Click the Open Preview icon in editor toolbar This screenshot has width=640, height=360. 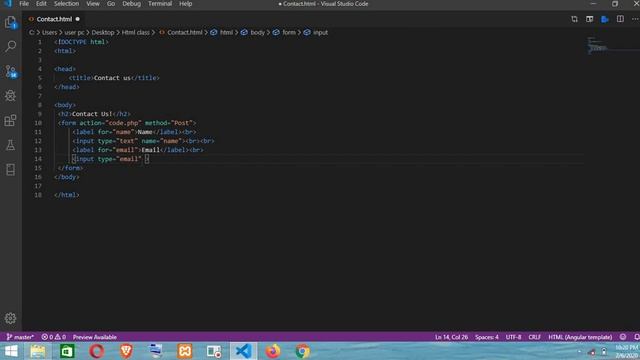coord(589,19)
